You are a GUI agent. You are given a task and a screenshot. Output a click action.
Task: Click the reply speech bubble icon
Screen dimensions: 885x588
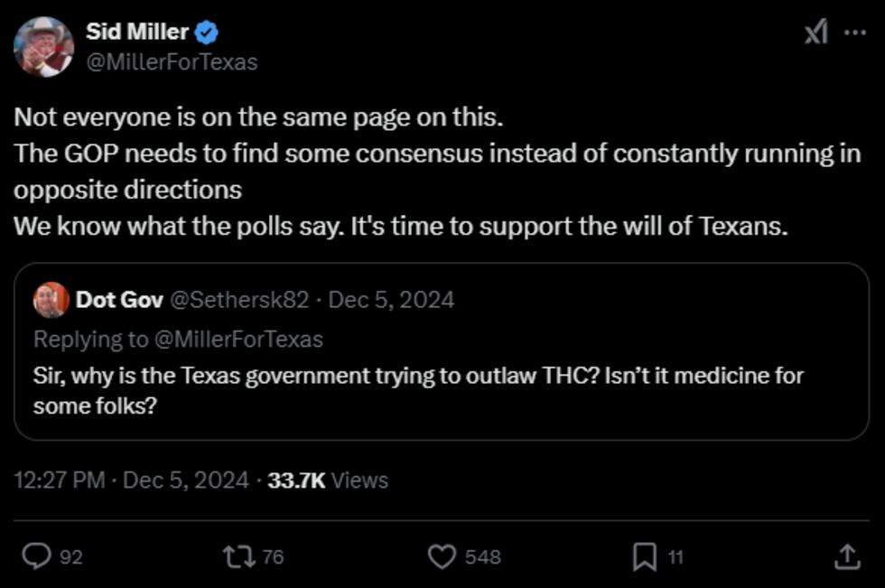(36, 556)
